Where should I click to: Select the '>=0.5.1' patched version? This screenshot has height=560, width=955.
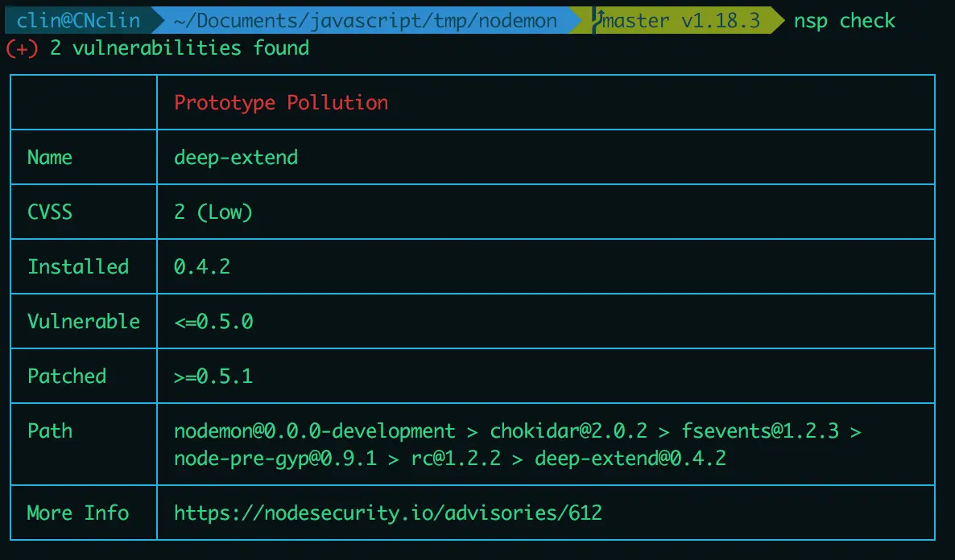tap(213, 377)
